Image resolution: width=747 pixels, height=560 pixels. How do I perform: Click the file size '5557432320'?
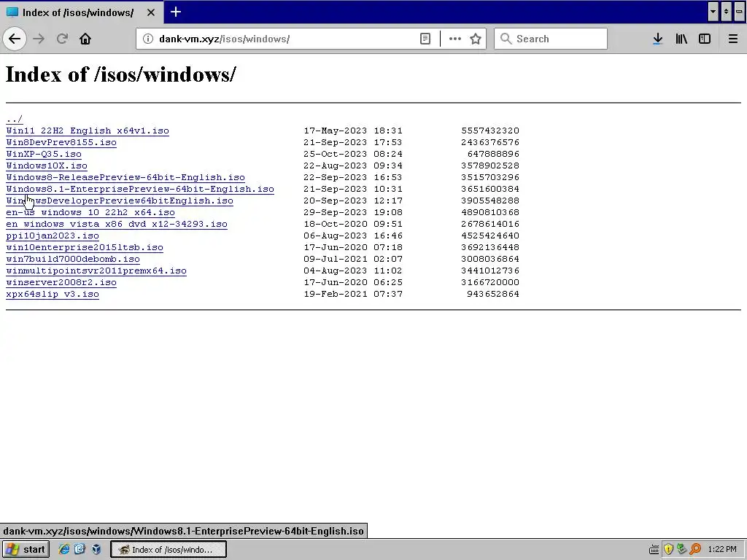click(x=490, y=131)
